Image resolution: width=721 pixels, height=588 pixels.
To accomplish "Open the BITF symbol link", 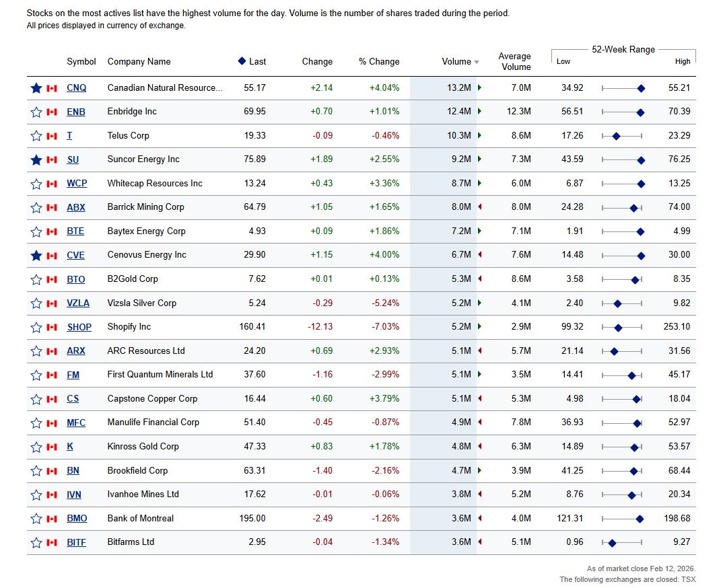I will coord(76,542).
